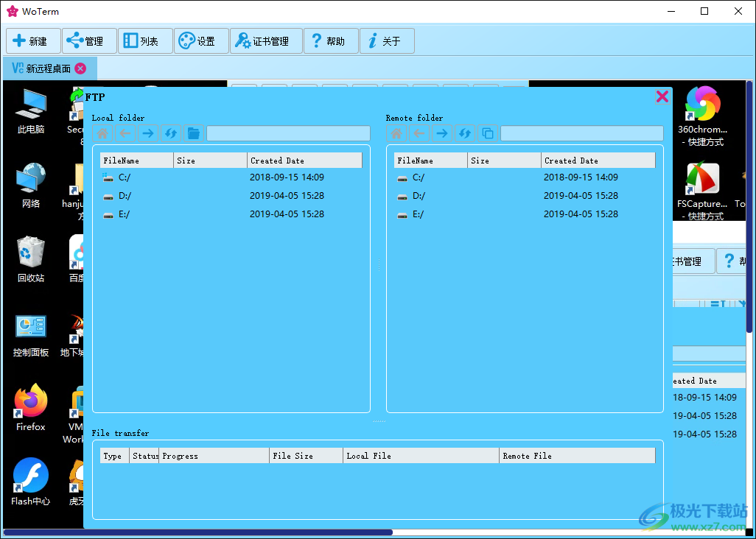Screen dimensions: 756x539
Task: Select the Firefox desktop icon
Action: pos(31,407)
